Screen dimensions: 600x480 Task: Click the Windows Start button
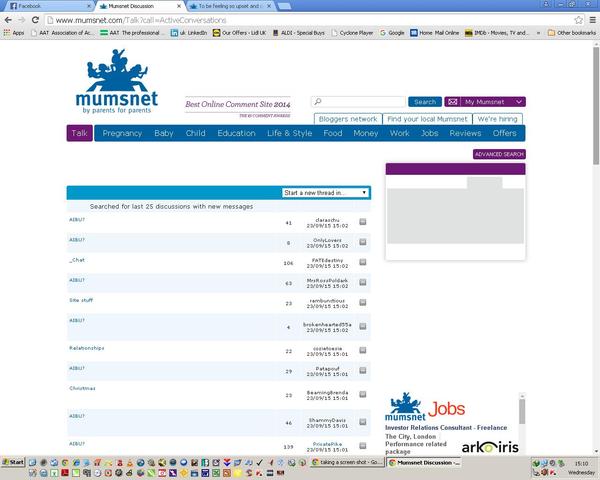13,462
